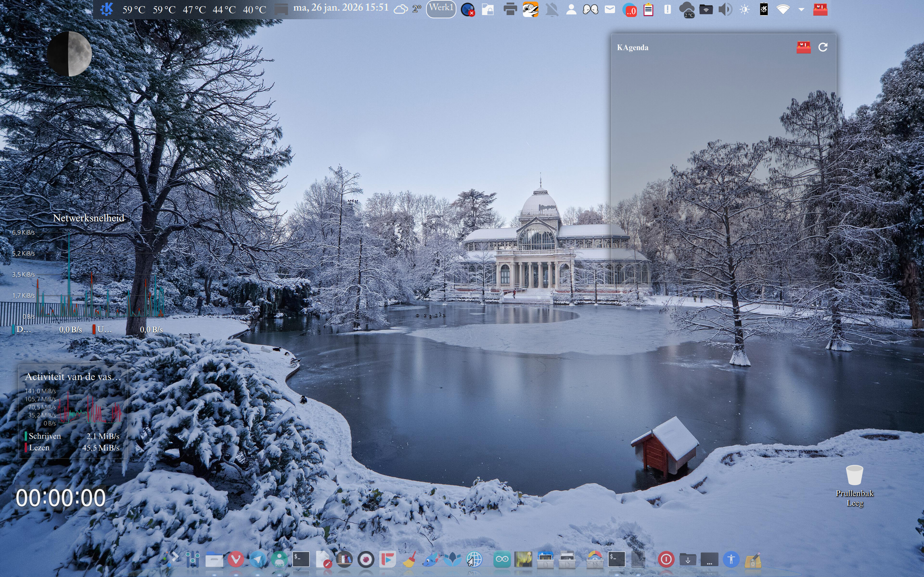Viewport: 924px width, 577px height.
Task: Toggle the muted notifications bell
Action: click(552, 10)
